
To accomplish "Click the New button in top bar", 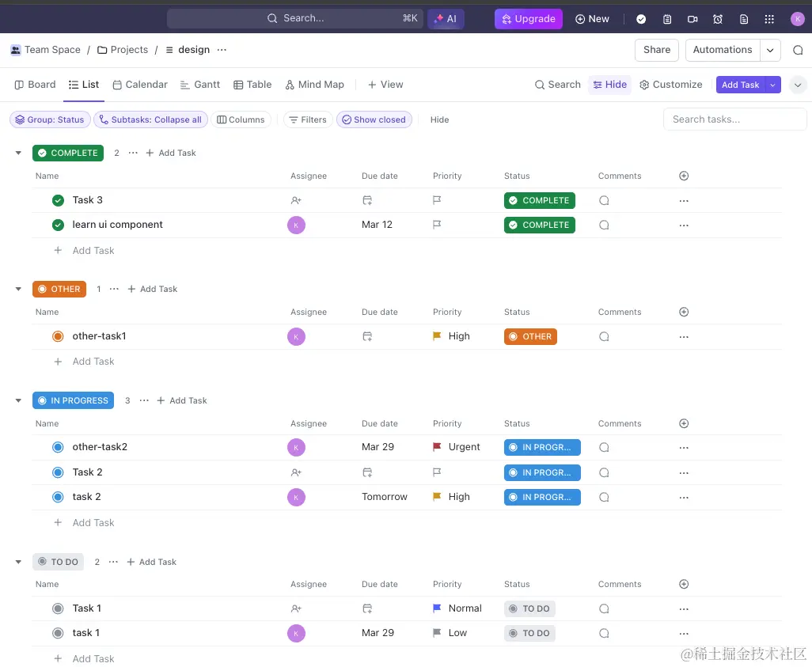I will pos(592,19).
